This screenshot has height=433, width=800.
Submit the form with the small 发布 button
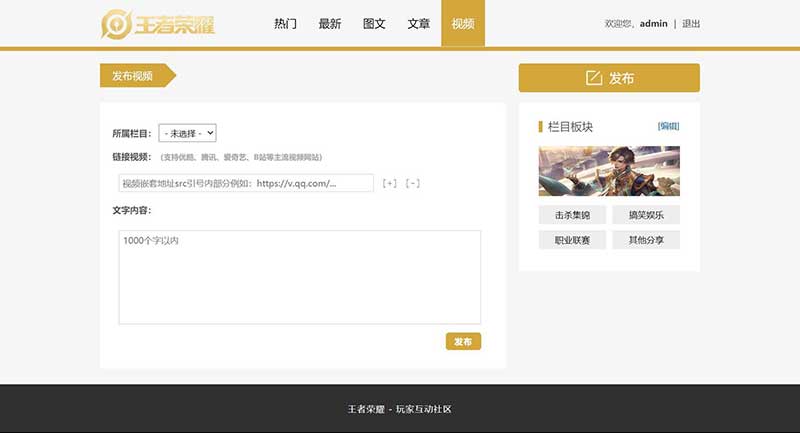(x=463, y=341)
